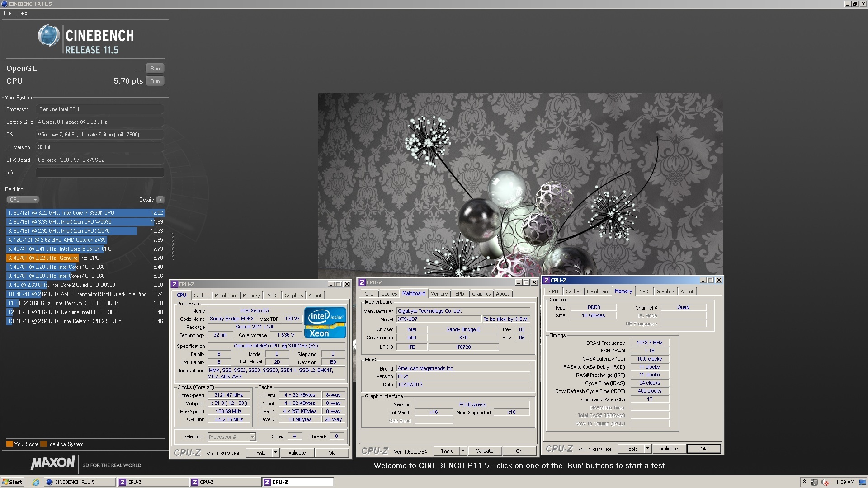868x488 pixels.
Task: Select ranking entry Core i5-3570K
Action: point(85,249)
